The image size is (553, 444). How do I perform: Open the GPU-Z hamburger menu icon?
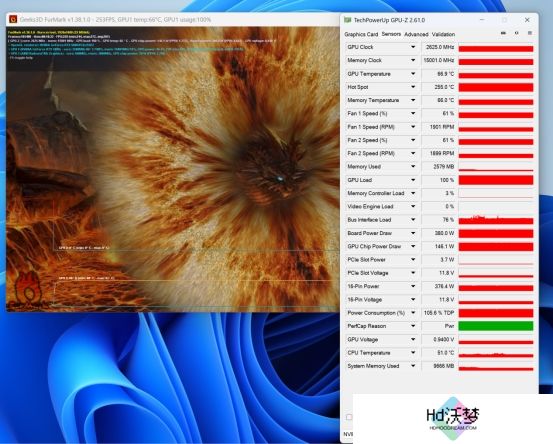pyautogui.click(x=530, y=33)
